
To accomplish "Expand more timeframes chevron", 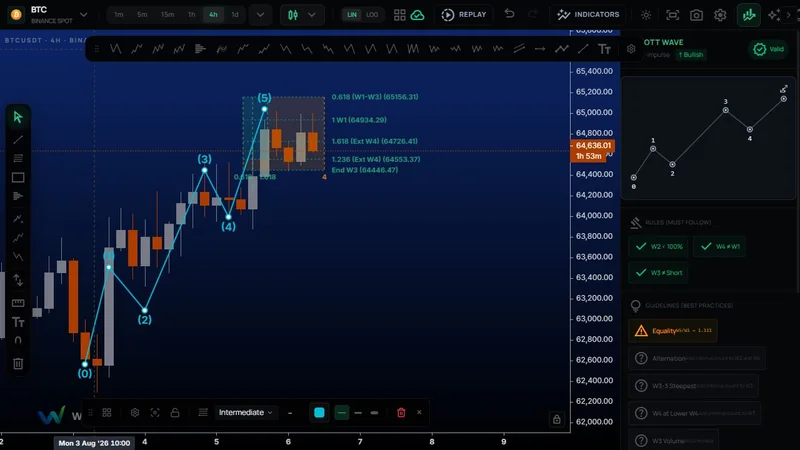I will point(260,15).
